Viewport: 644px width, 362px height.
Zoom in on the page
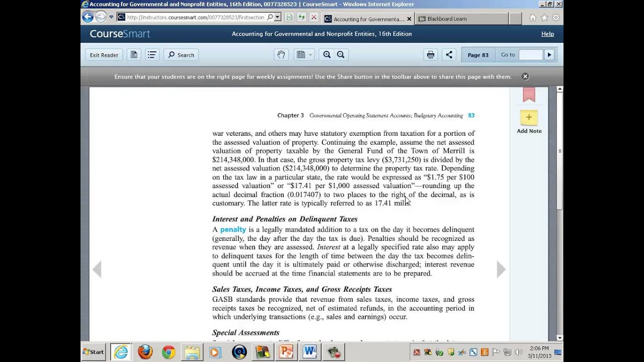pyautogui.click(x=327, y=55)
